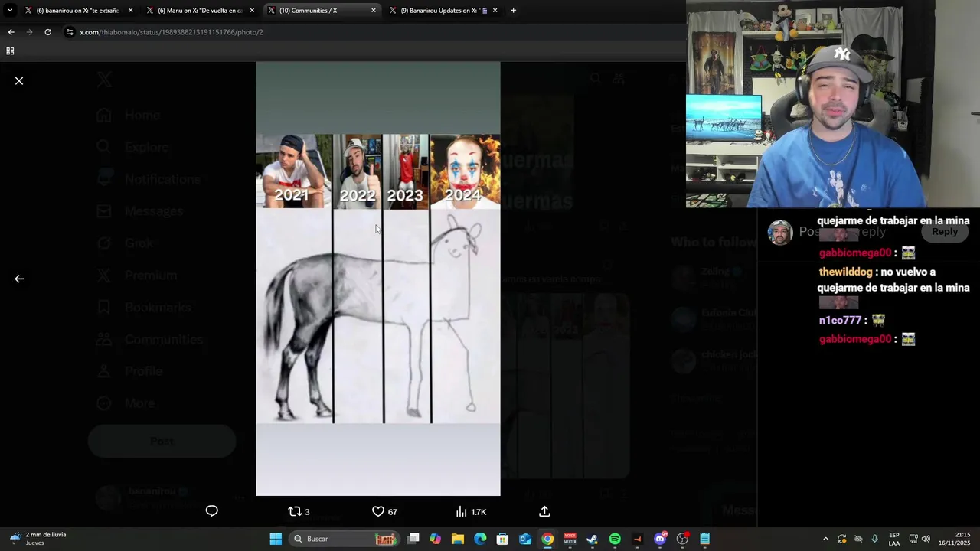This screenshot has width=980, height=551.
Task: Click the address bar URL
Action: [171, 32]
